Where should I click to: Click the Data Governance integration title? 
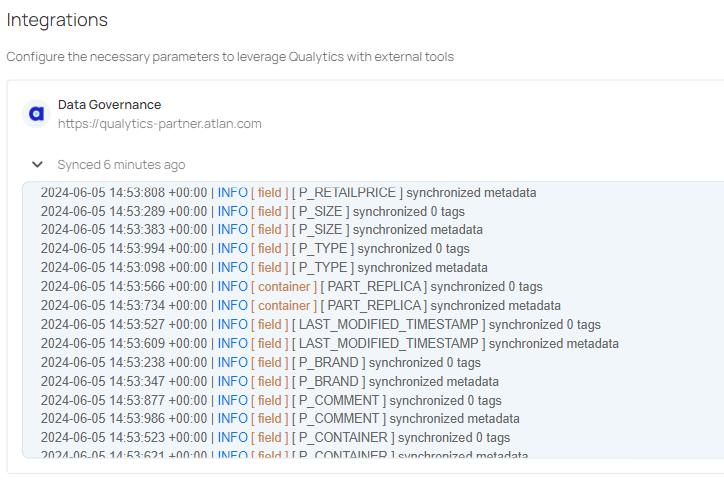109,104
